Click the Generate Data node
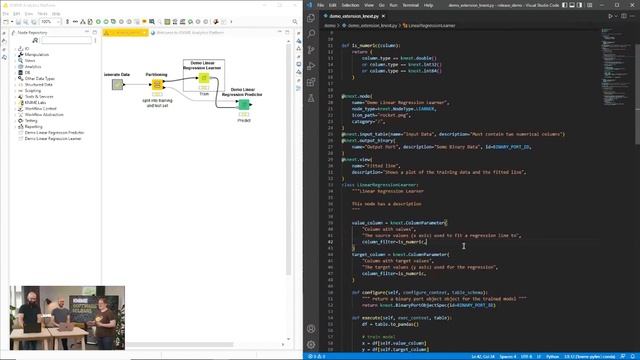 118,84
